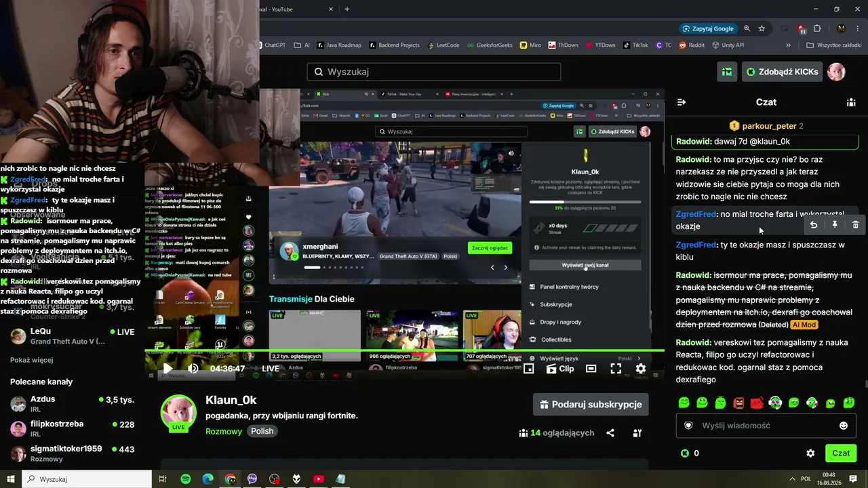Open the Unity API bookmark
This screenshot has width=868, height=488.
pyautogui.click(x=728, y=45)
